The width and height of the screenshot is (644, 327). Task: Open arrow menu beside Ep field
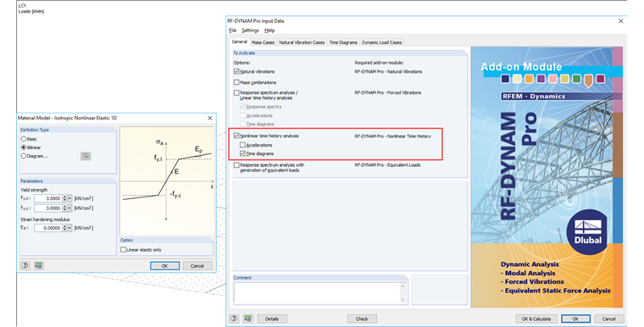[x=69, y=228]
